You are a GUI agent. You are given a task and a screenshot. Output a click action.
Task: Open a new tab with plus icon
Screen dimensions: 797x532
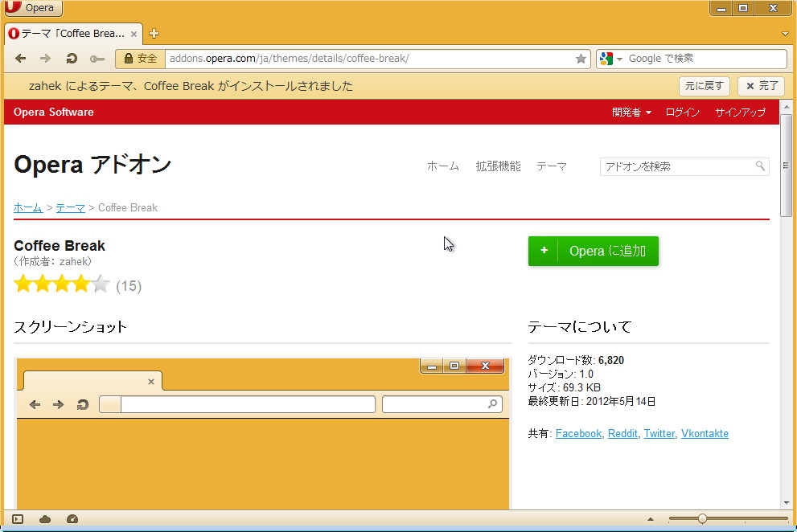[154, 34]
